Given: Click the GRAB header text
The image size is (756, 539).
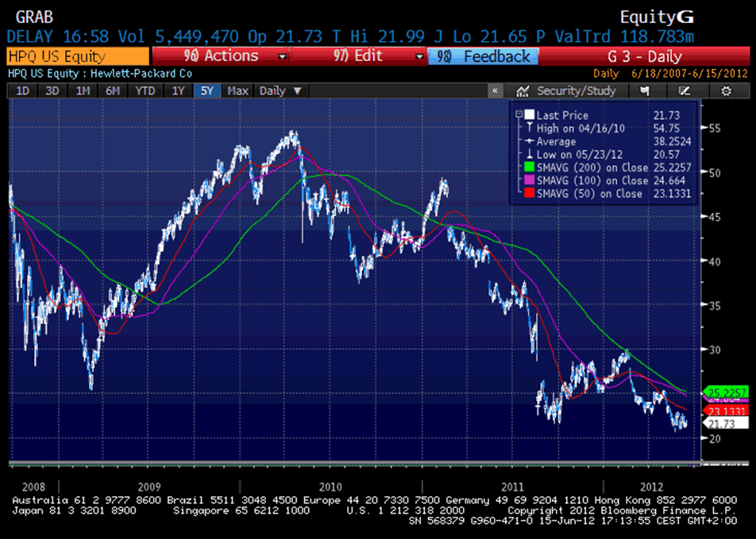Looking at the screenshot, I should pyautogui.click(x=34, y=17).
